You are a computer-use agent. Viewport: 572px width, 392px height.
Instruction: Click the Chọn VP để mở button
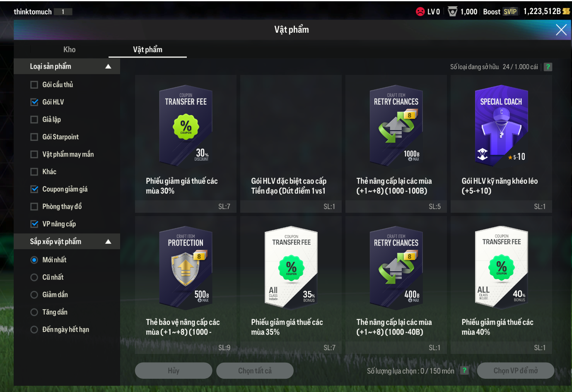click(x=516, y=370)
